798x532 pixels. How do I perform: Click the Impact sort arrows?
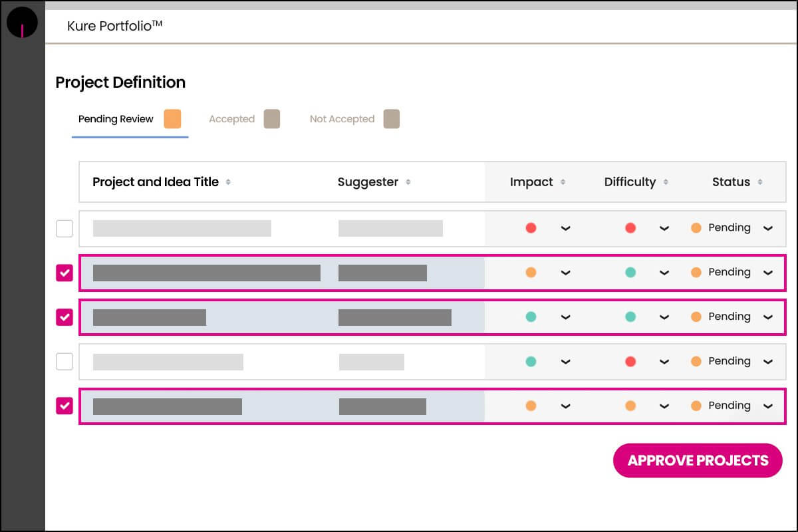[563, 182]
